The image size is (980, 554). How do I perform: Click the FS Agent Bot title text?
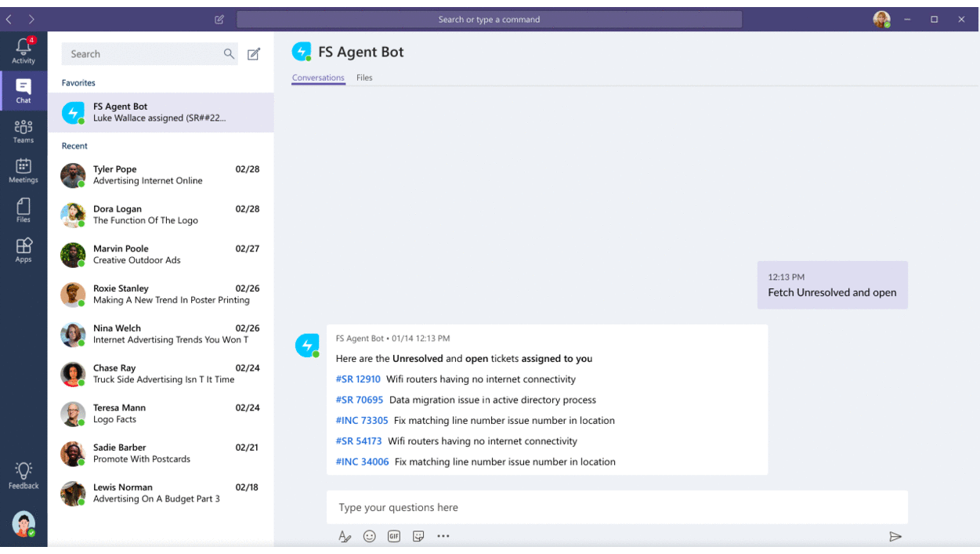(361, 53)
